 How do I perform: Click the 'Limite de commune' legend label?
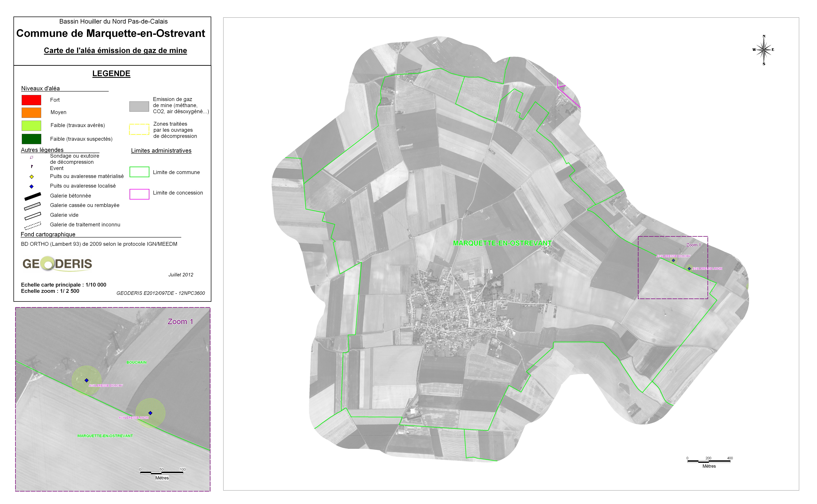pos(177,172)
